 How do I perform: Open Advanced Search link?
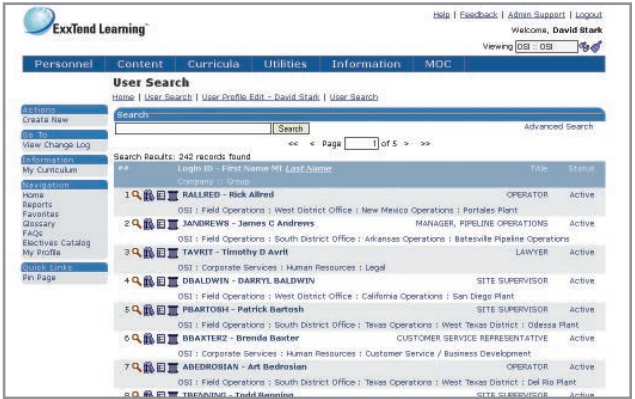click(x=558, y=127)
